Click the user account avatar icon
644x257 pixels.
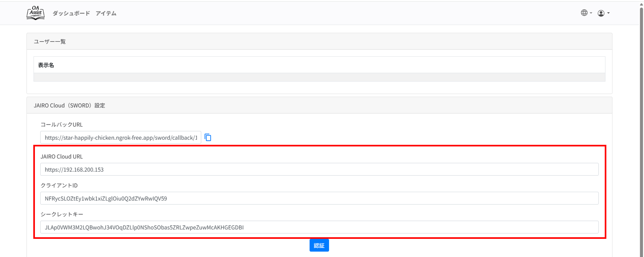coord(601,13)
